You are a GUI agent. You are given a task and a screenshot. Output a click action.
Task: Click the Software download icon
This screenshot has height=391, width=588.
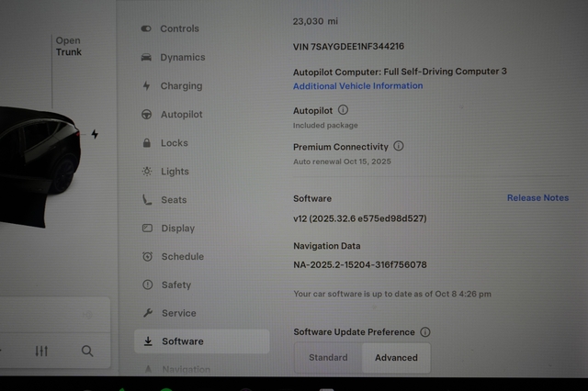tap(148, 341)
